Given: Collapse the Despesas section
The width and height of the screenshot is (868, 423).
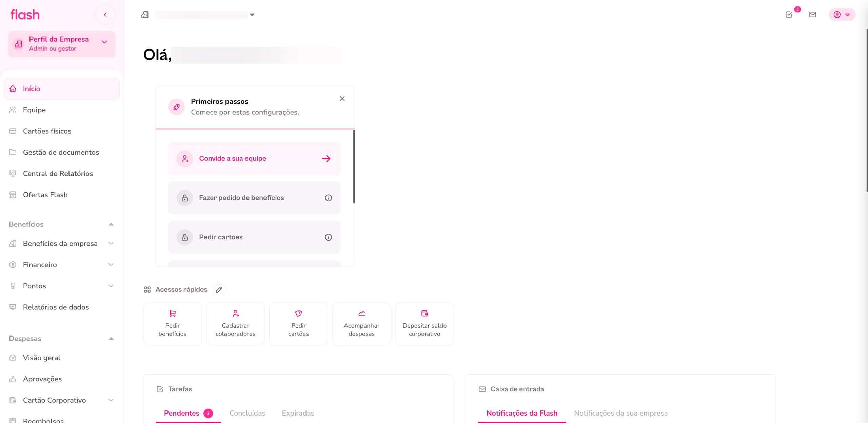Looking at the screenshot, I should pyautogui.click(x=111, y=339).
